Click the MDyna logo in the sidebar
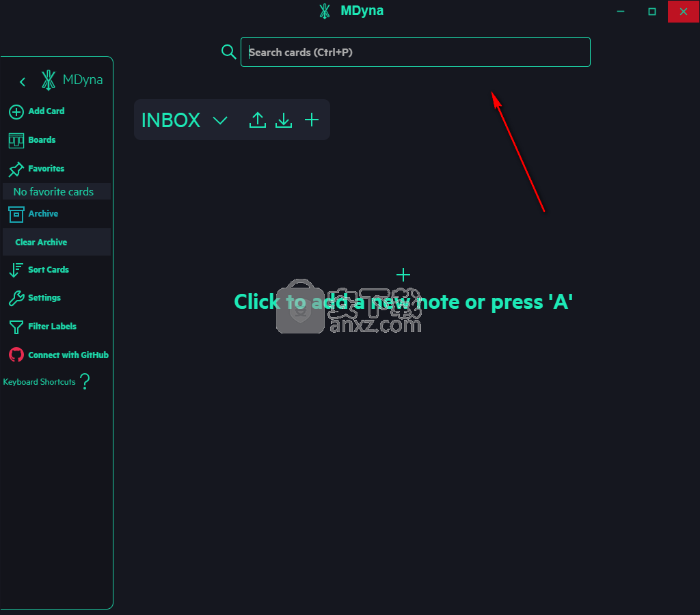This screenshot has width=700, height=615. click(x=49, y=80)
